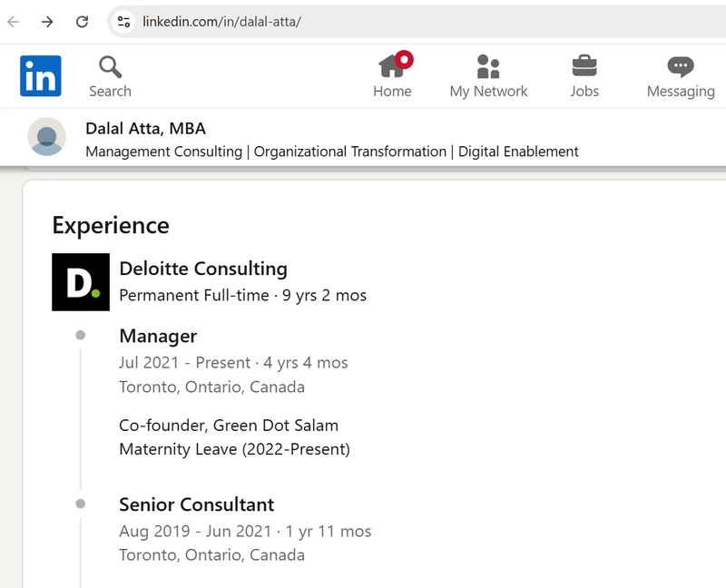Click the timeline dot beside Manager

[x=81, y=336]
